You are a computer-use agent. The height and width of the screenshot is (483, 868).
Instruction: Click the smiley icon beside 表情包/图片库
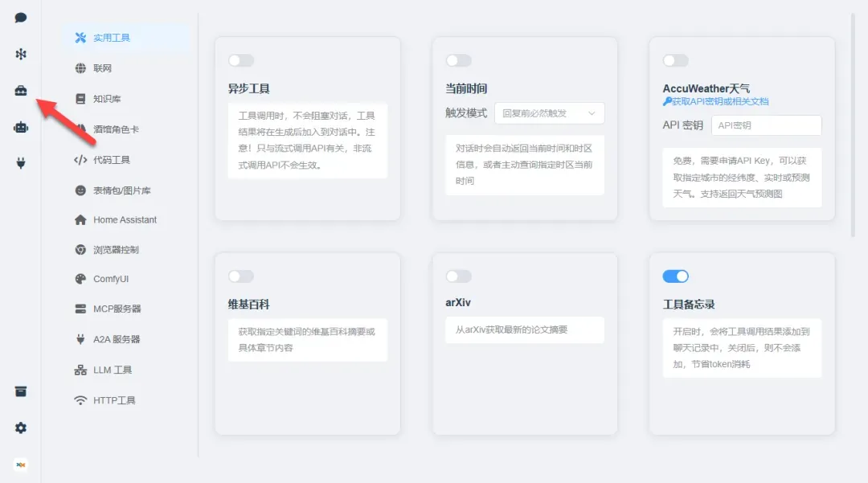[81, 190]
